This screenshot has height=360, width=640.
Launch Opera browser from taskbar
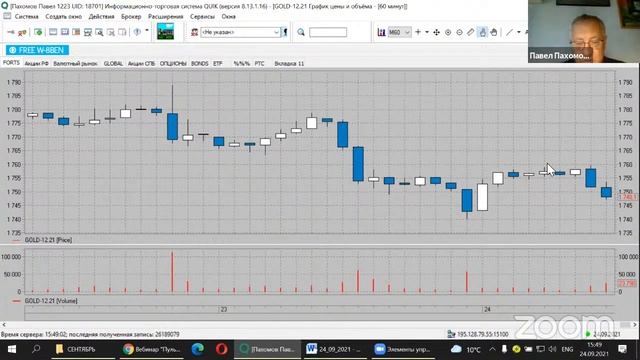click(x=221, y=349)
